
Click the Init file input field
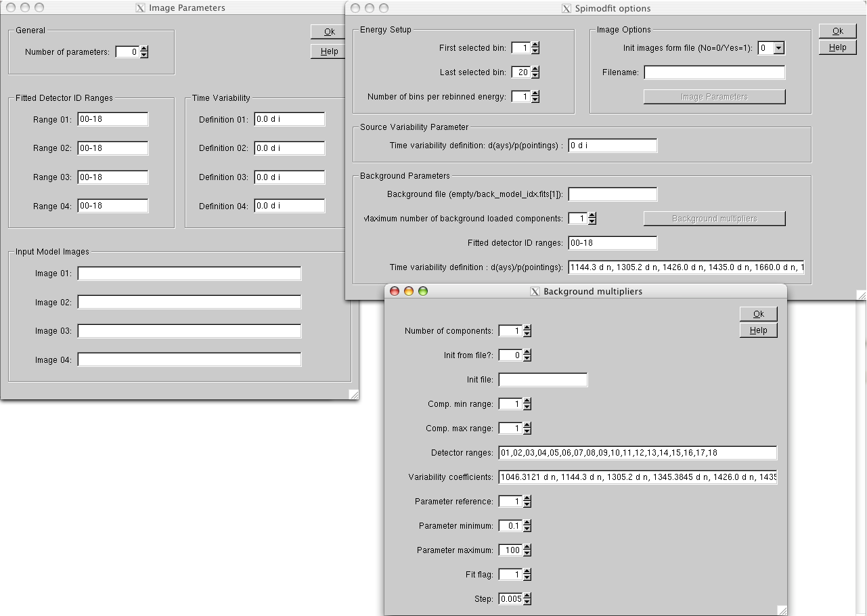coord(543,380)
